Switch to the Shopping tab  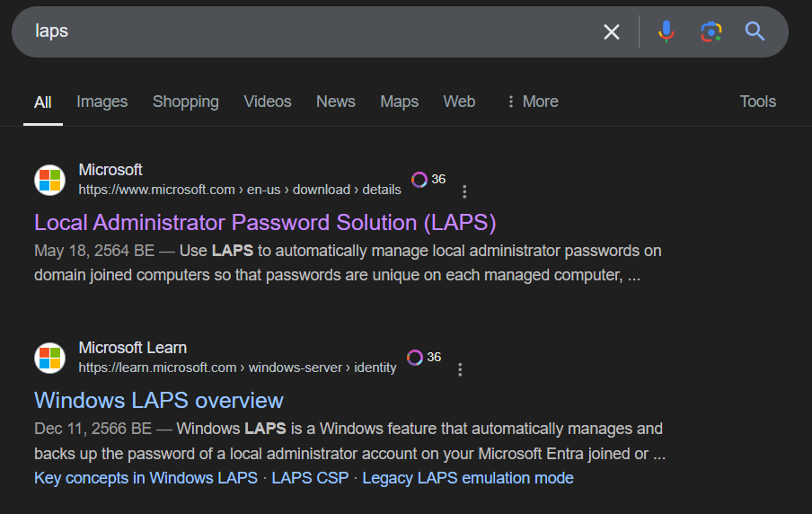[x=185, y=102]
